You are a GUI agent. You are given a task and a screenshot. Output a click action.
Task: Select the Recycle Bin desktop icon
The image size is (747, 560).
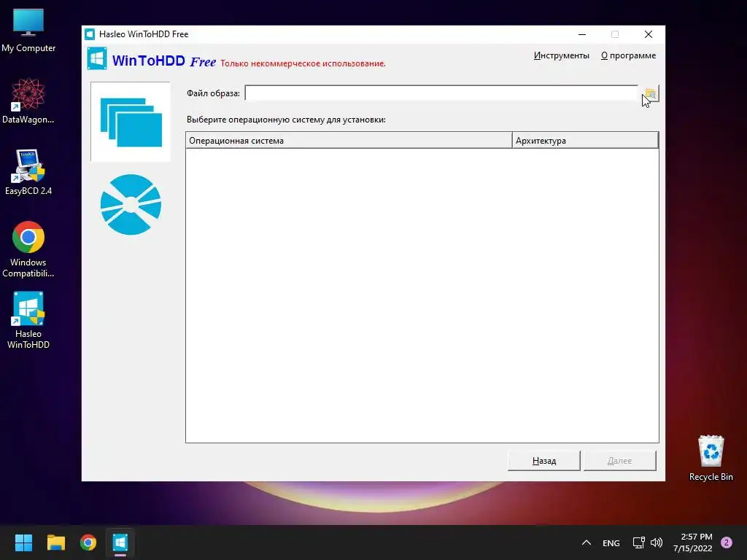click(x=711, y=458)
